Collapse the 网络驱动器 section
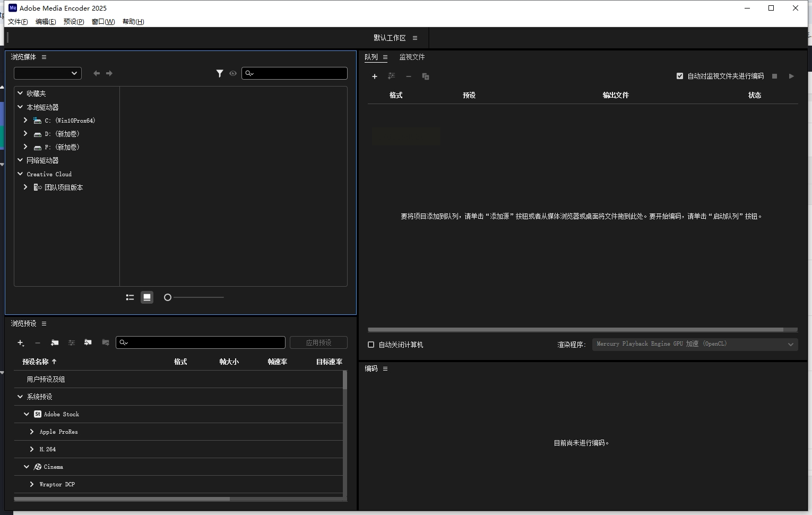Image resolution: width=812 pixels, height=515 pixels. [20, 160]
